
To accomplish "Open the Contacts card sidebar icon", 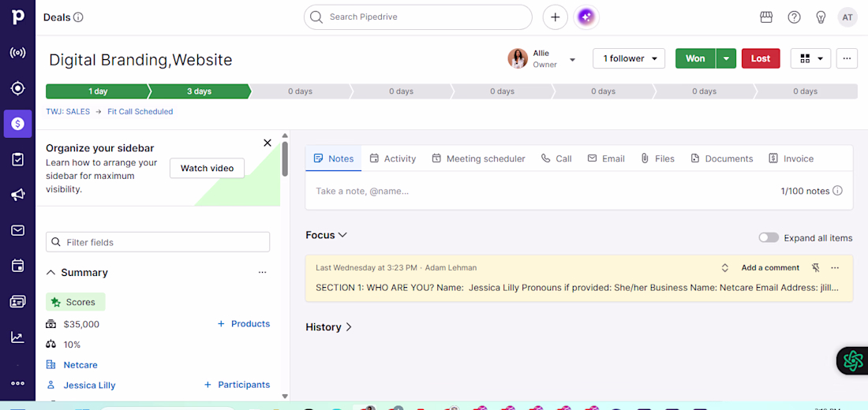I will pyautogui.click(x=17, y=301).
